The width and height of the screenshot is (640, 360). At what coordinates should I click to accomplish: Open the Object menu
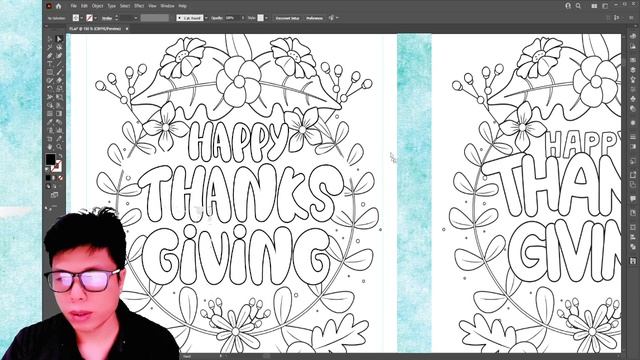[x=98, y=6]
